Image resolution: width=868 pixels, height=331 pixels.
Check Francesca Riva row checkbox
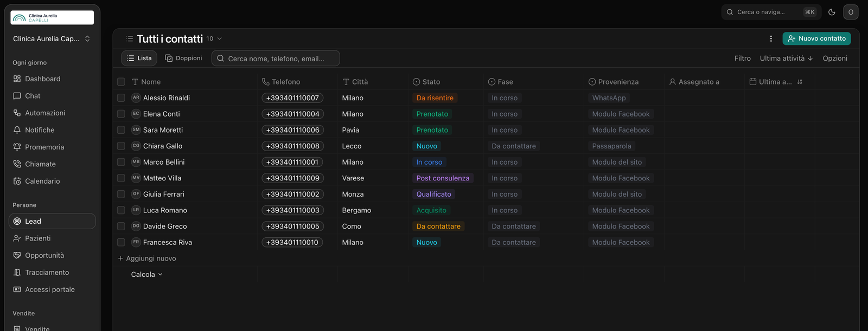click(x=121, y=242)
